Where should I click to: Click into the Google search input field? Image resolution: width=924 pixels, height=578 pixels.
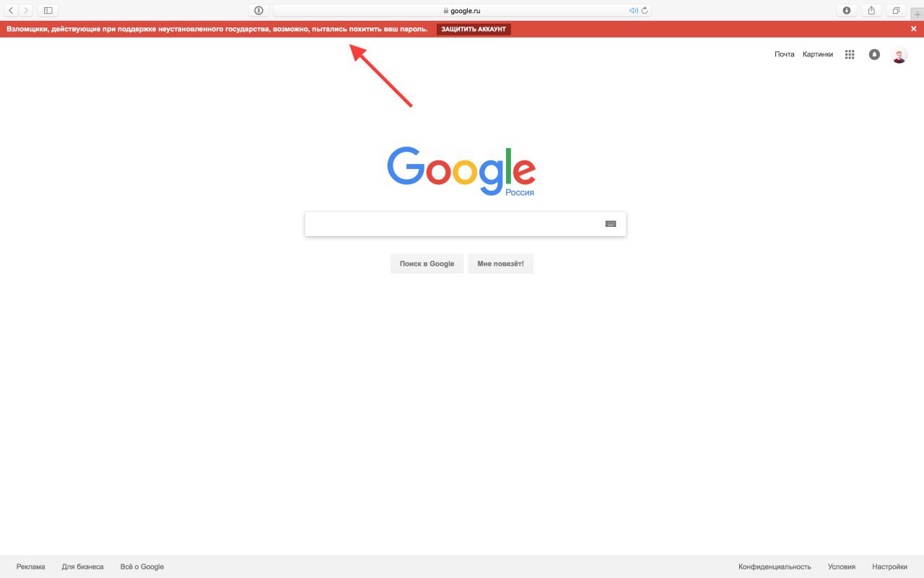(x=455, y=224)
